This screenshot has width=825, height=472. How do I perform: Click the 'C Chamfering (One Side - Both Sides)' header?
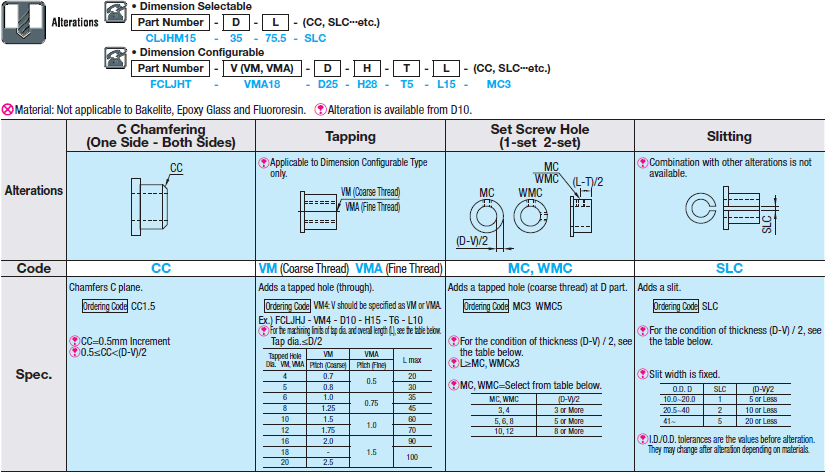pos(161,136)
